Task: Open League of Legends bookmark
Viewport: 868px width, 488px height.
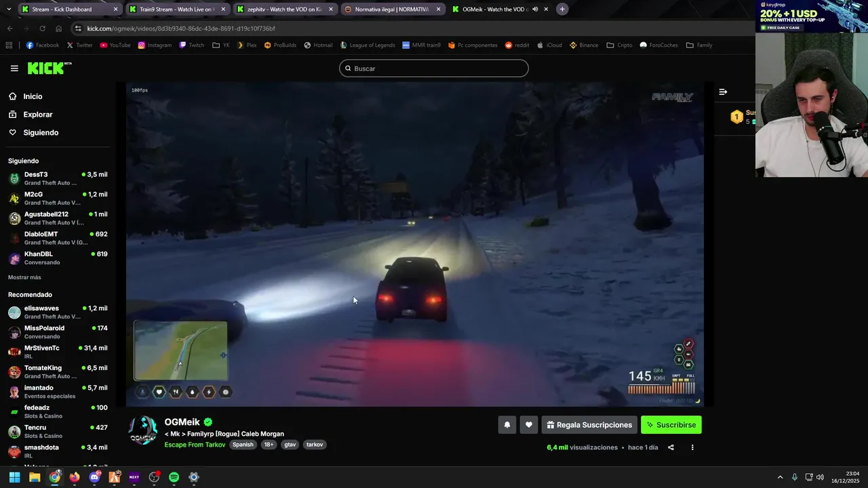Action: tap(366, 45)
